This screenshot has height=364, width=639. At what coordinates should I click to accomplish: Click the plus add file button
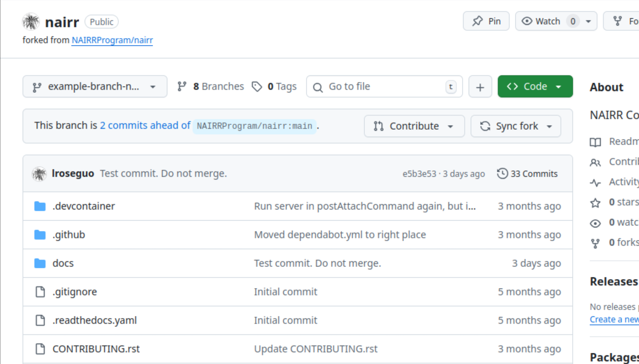[480, 87]
